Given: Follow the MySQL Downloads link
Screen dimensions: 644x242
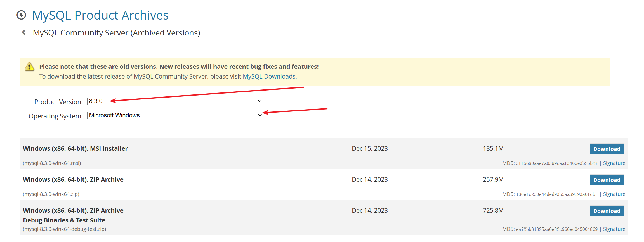Looking at the screenshot, I should [x=269, y=77].
